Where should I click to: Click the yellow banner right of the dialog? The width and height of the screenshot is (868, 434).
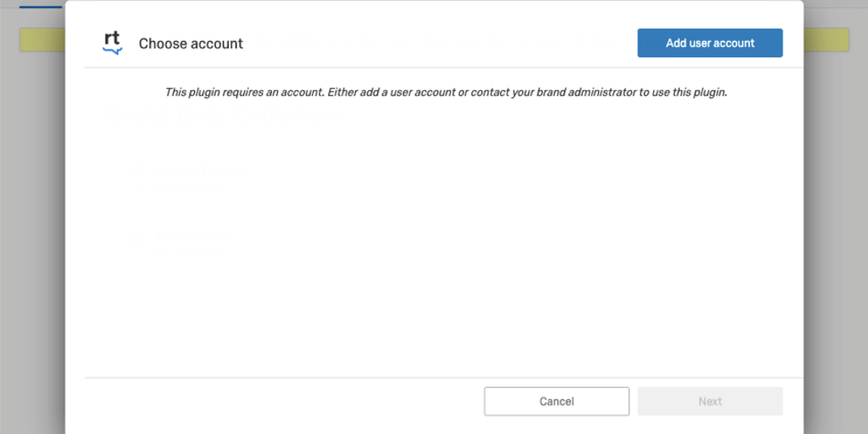826,39
